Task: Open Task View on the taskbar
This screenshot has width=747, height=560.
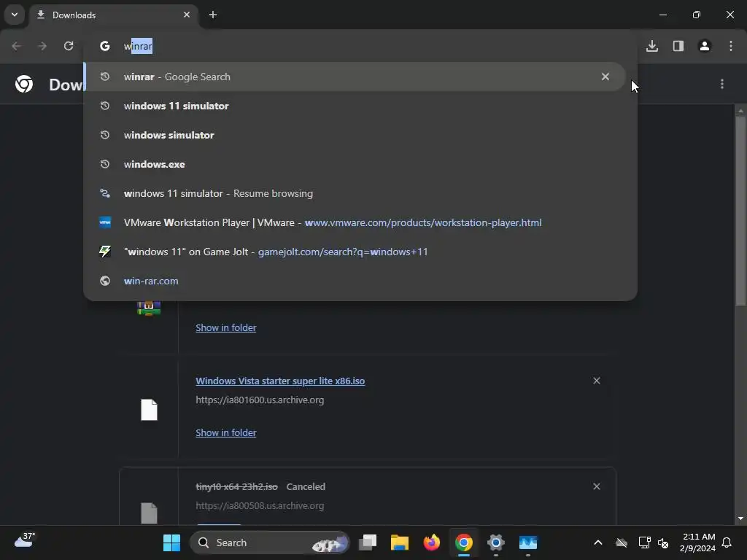Action: [x=368, y=542]
